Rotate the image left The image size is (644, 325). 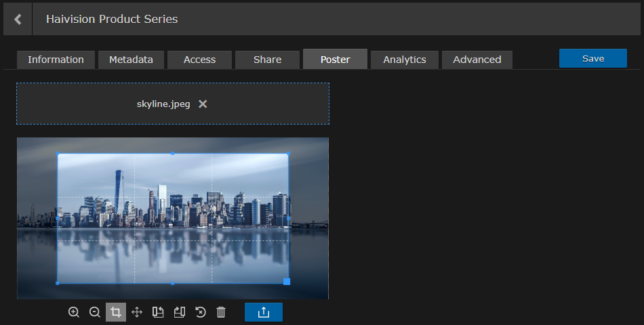click(158, 312)
